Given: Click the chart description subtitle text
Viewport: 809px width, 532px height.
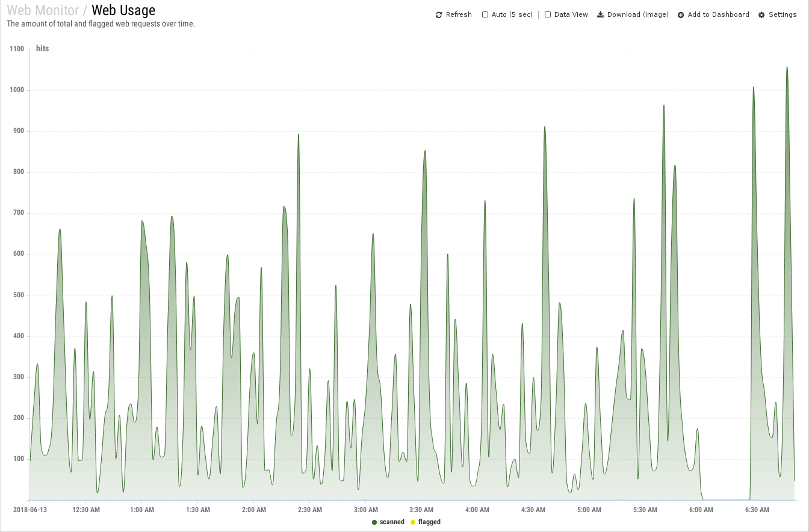Looking at the screenshot, I should [x=101, y=24].
